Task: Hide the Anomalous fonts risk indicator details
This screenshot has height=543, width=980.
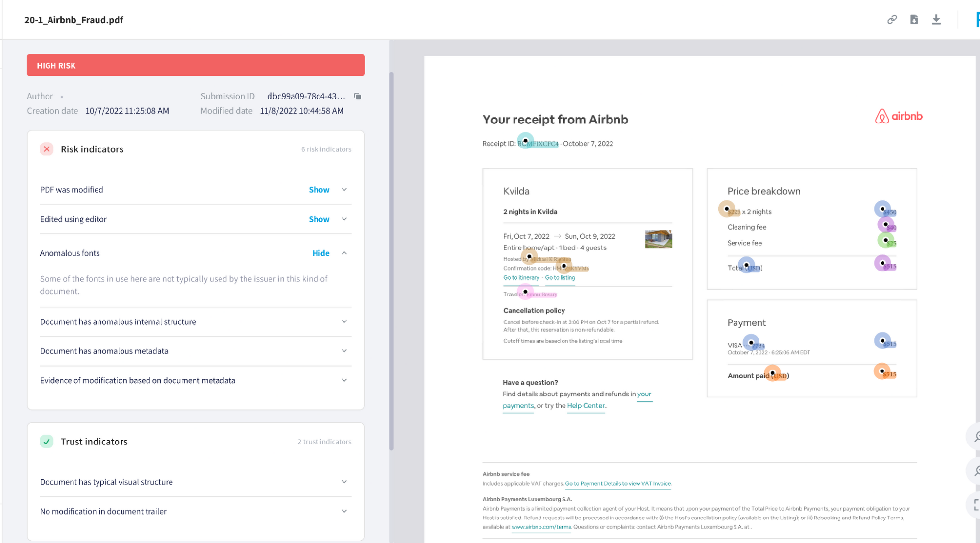Action: pos(320,253)
